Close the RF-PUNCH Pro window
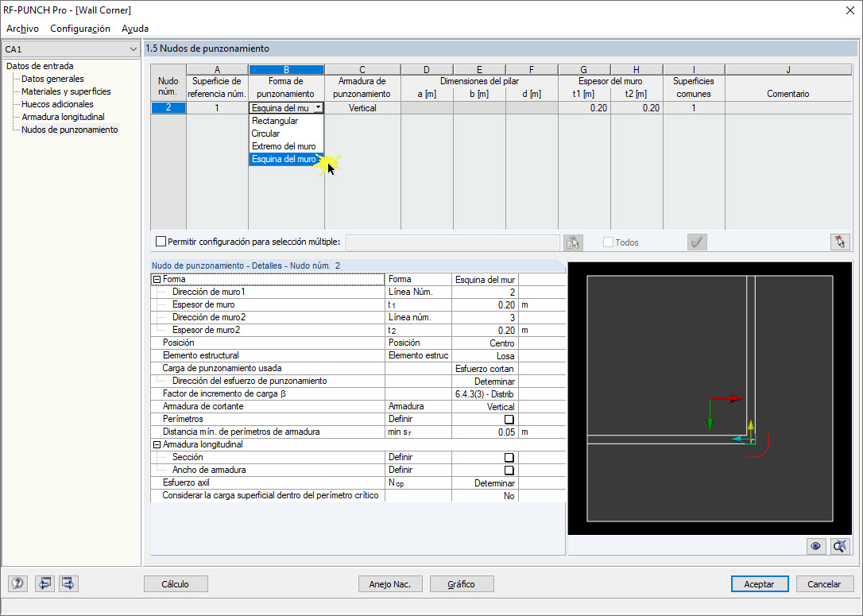 849,10
